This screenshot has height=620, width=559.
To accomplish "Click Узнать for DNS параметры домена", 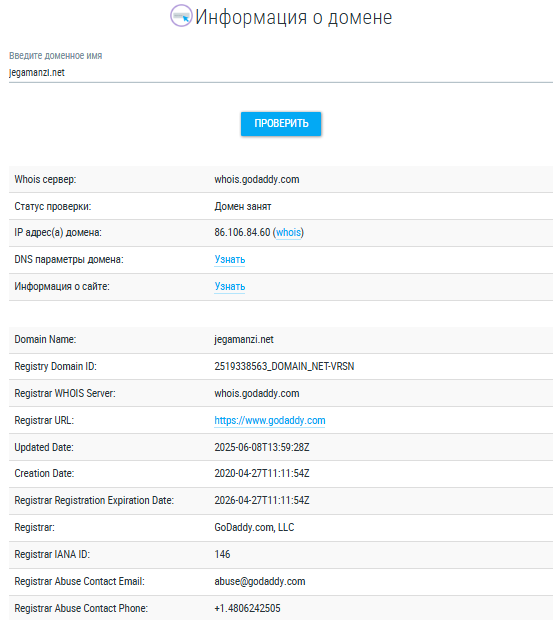I will coord(230,259).
